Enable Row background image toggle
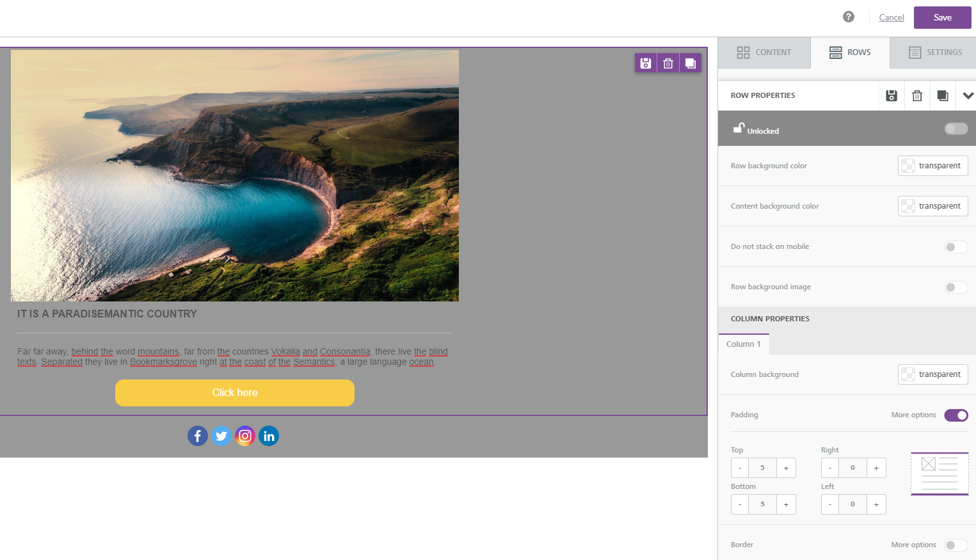The image size is (976, 560). [956, 287]
